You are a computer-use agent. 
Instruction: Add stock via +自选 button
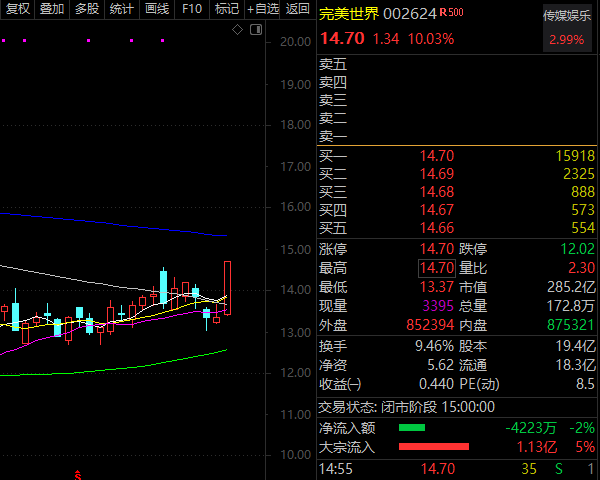262,9
